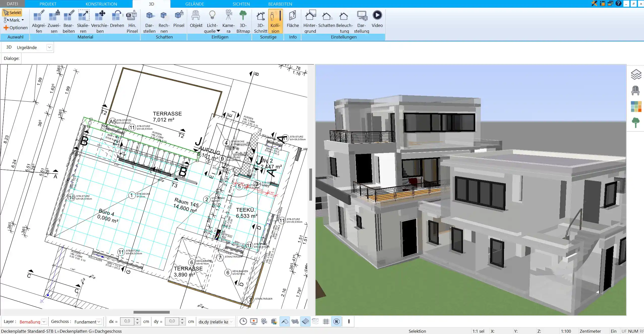Click Zentimeter unit in status bar
This screenshot has width=644, height=334.
[x=590, y=331]
